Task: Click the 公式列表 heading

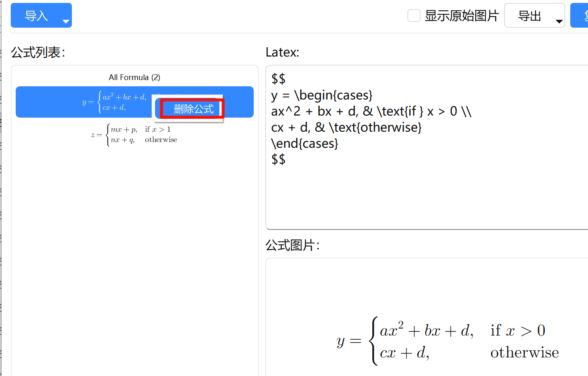Action: (x=38, y=52)
